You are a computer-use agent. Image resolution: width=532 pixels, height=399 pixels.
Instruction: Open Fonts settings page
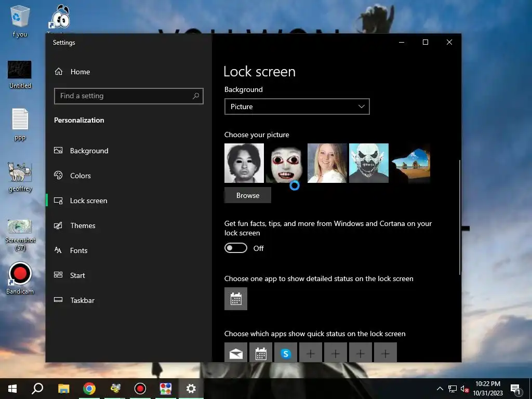(71, 250)
